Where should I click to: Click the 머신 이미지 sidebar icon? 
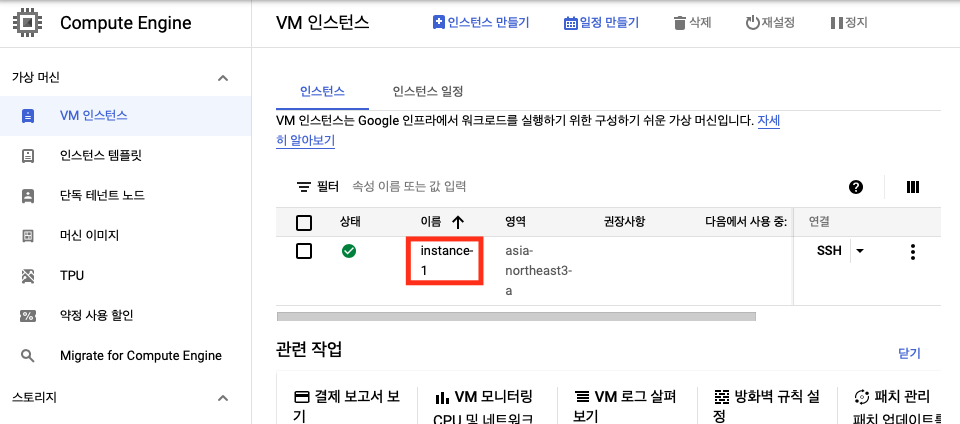point(28,236)
